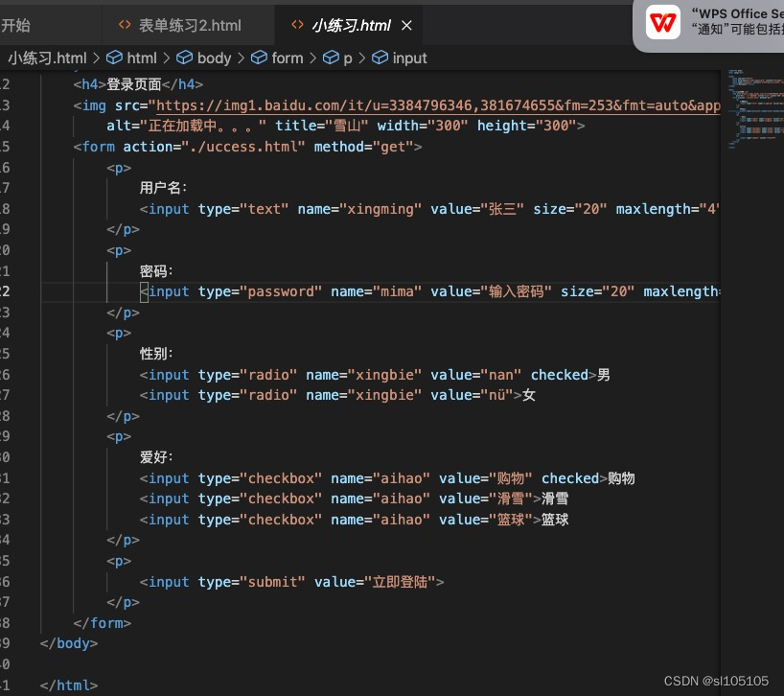
Task: Open the img1.baidu.com image URL link
Action: point(438,105)
